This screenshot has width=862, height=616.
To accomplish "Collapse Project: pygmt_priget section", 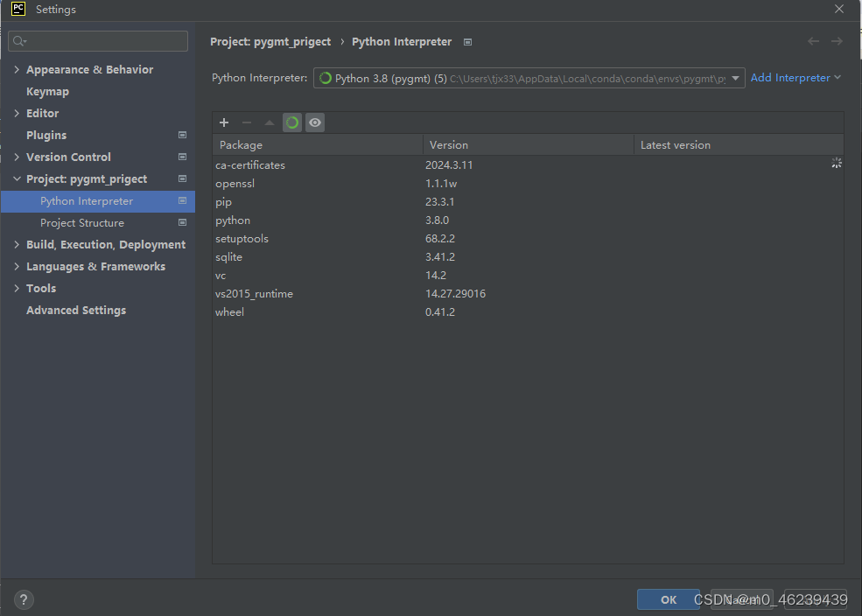I will (17, 179).
